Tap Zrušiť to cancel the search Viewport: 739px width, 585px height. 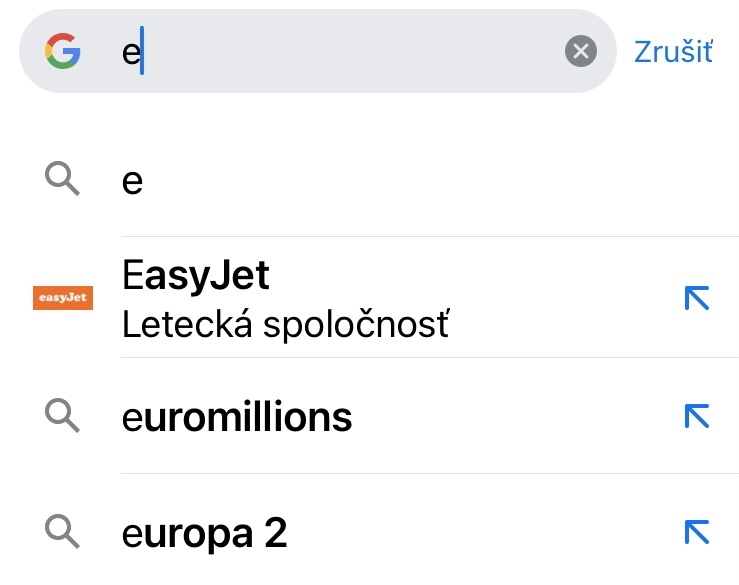pos(673,52)
